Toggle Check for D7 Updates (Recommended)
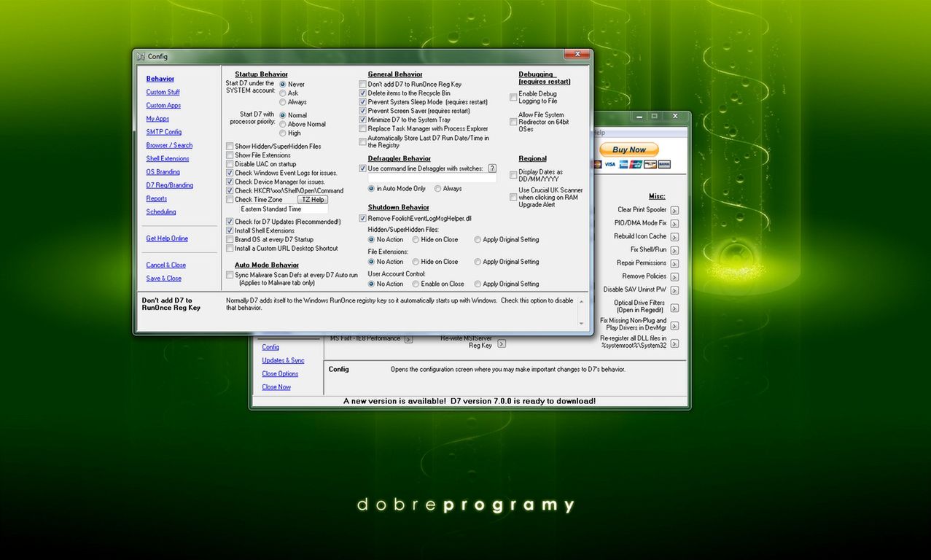The width and height of the screenshot is (931, 560). tap(230, 222)
